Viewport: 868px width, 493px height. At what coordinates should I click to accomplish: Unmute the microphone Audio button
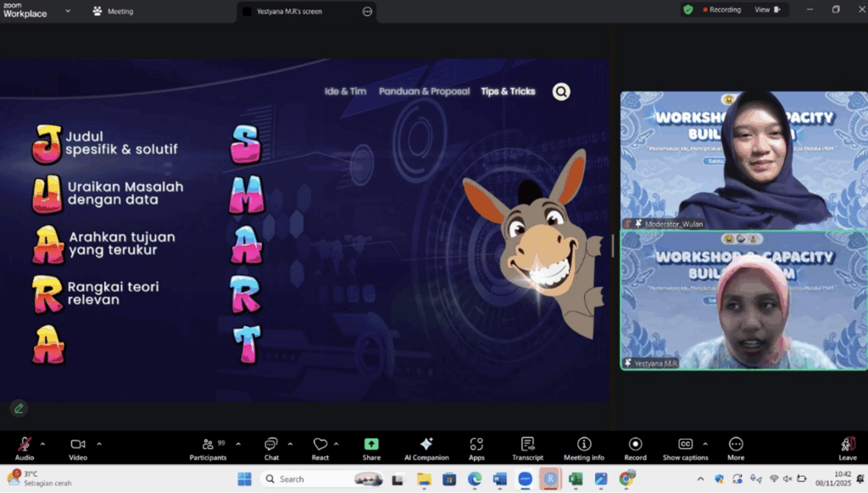pyautogui.click(x=25, y=448)
